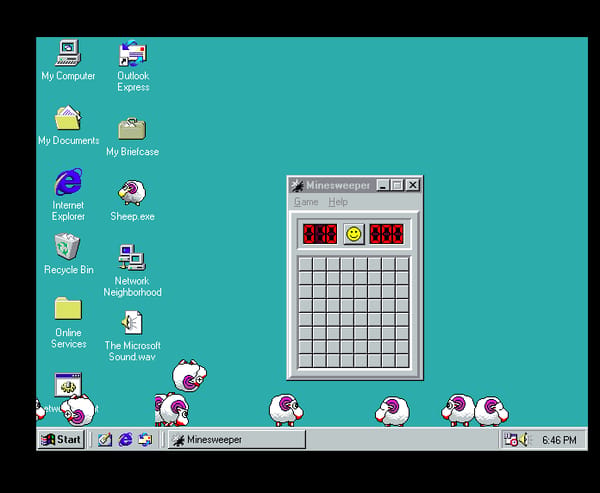
Task: Click the My Briefcase icon
Action: (132, 129)
